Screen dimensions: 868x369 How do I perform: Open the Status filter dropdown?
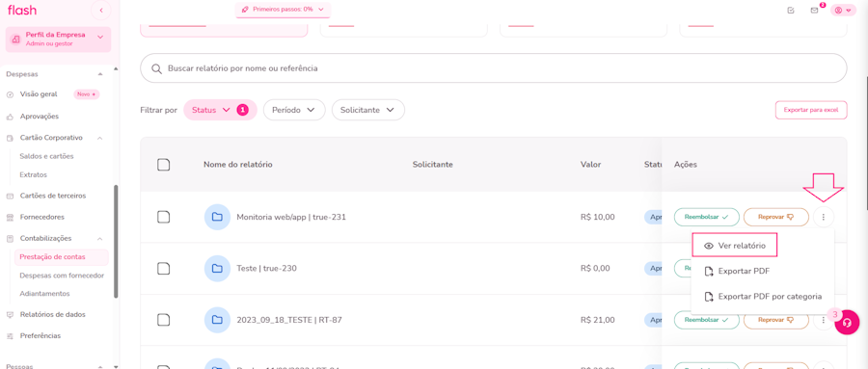(x=220, y=110)
